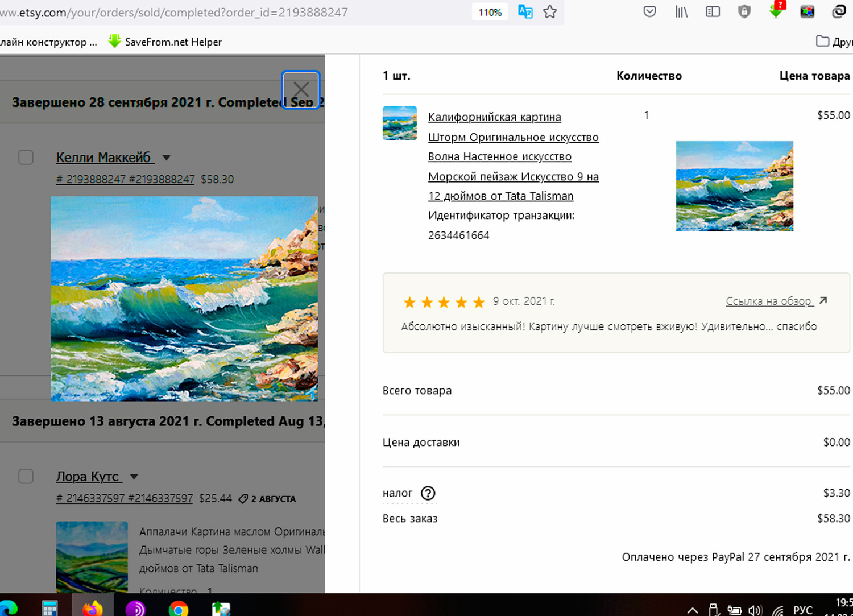Open Microsoft Edge from the taskbar
The height and width of the screenshot is (616, 853).
9,608
